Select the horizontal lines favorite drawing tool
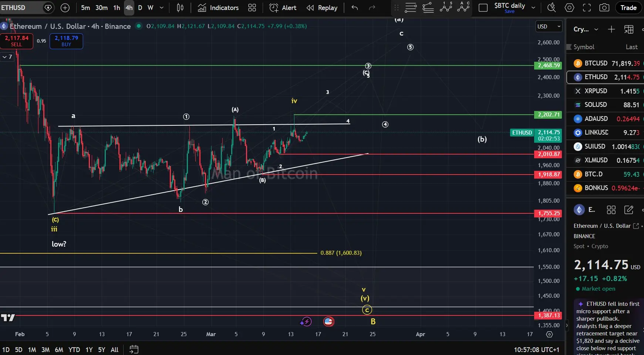The image size is (644, 355). [411, 8]
